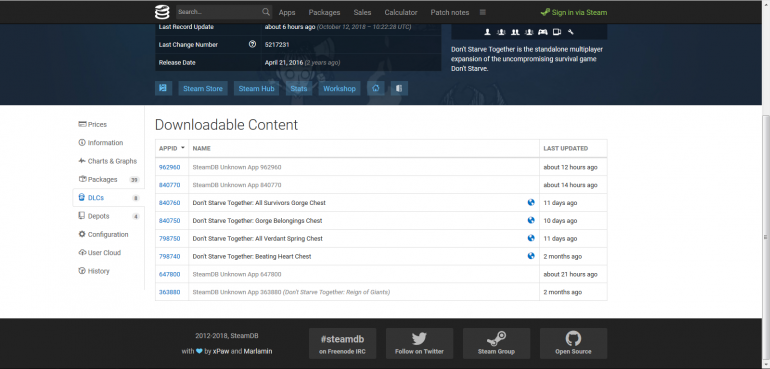
Task: Click the Steam Store button
Action: click(203, 88)
